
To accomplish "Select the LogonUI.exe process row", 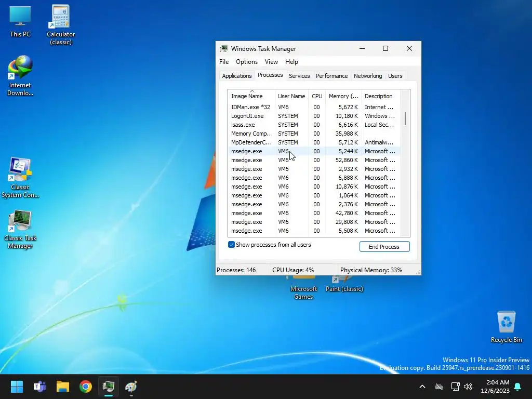I will (314, 116).
